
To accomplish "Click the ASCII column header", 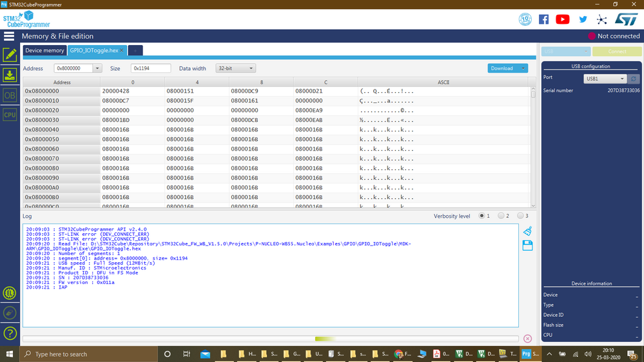I will pos(443,82).
